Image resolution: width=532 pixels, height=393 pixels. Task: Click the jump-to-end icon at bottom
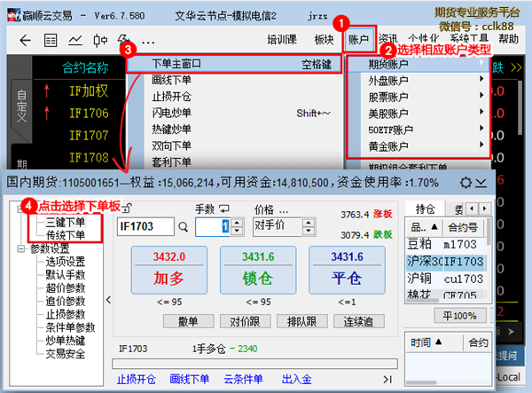[387, 380]
